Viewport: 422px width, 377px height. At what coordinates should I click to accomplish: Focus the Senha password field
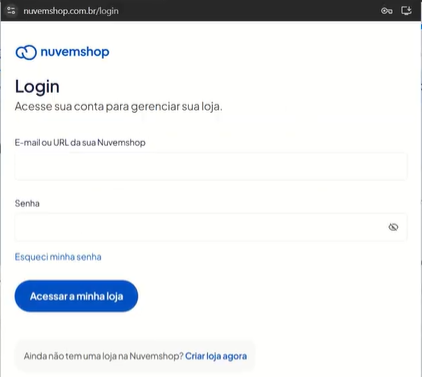tap(211, 227)
